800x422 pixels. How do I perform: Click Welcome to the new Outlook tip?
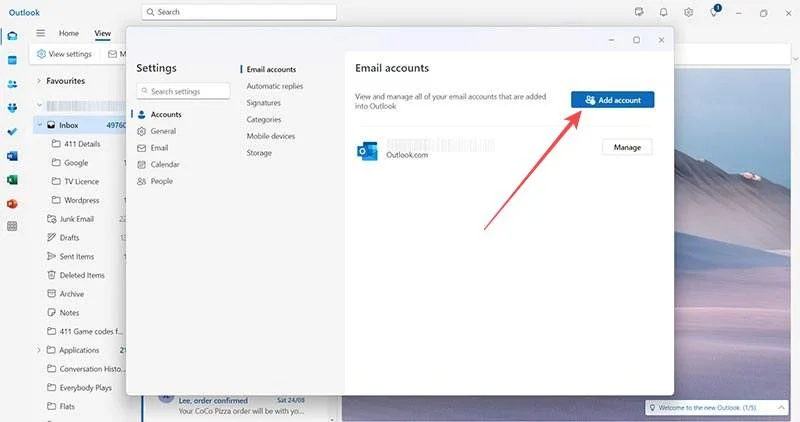coord(707,408)
